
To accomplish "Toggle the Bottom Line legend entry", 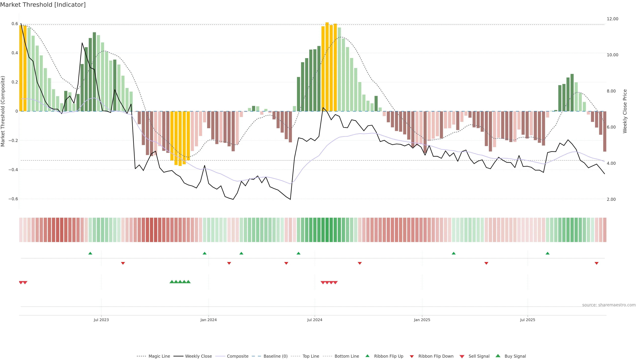I will (346, 356).
